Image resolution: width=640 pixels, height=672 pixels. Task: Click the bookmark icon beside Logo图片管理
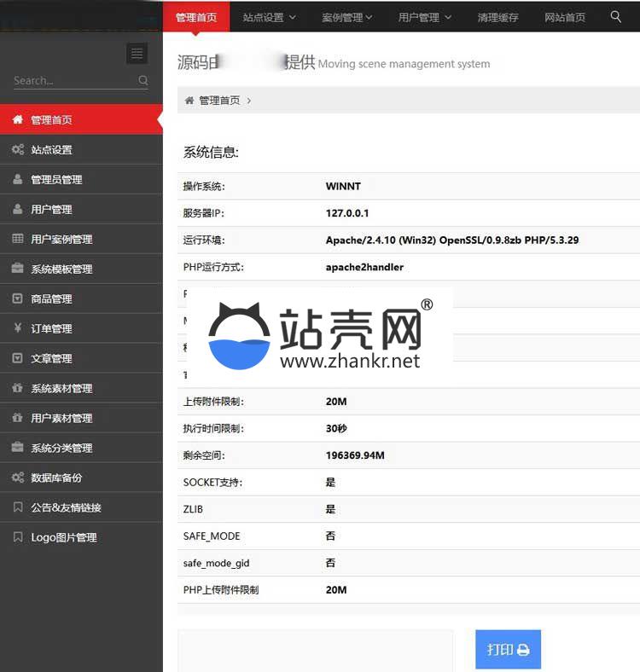click(18, 537)
